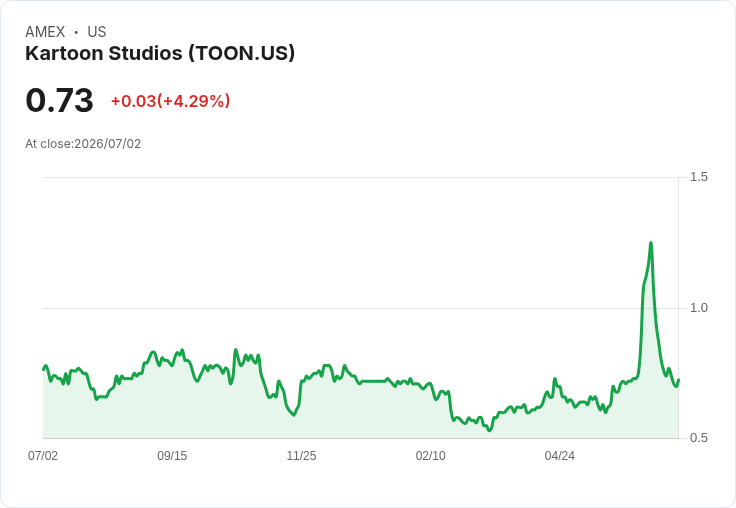Click the 07/02 x-axis date label
Image resolution: width=736 pixels, height=508 pixels.
(x=43, y=456)
